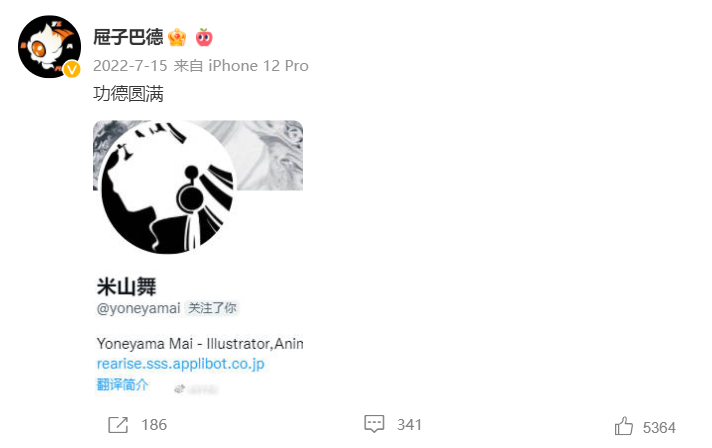The height and width of the screenshot is (448, 712).
Task: Click the repost count 186
Action: click(x=154, y=425)
